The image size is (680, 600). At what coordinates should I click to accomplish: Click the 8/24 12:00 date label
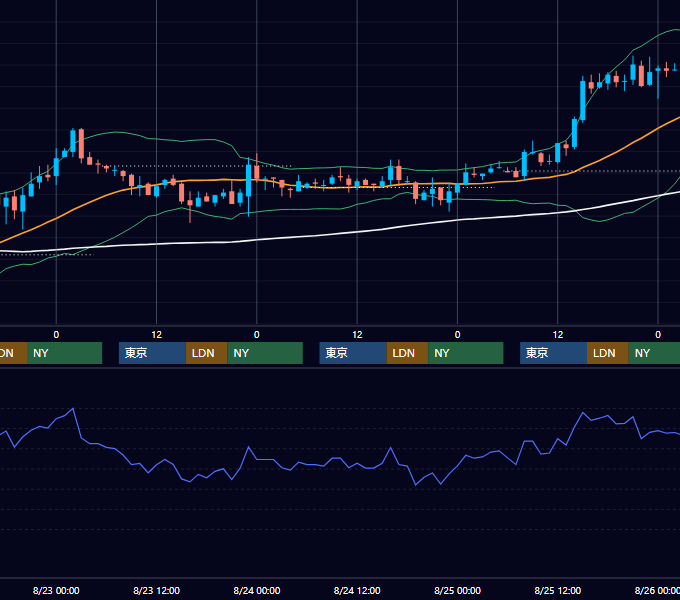click(x=357, y=590)
